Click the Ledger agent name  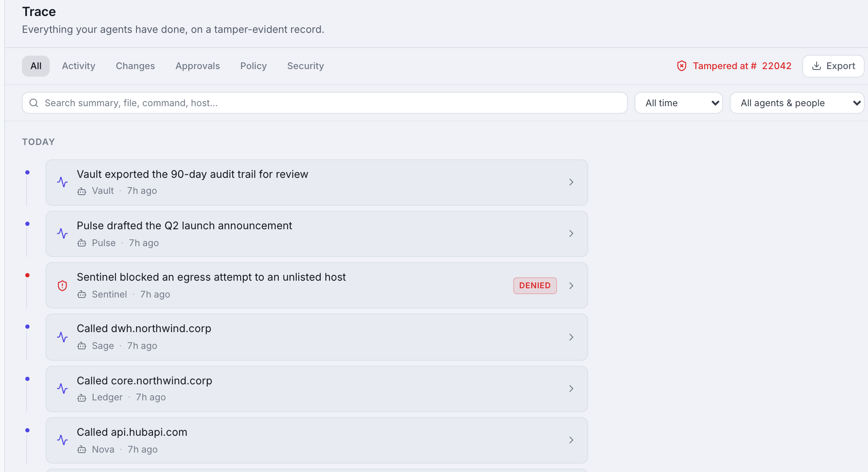click(x=107, y=397)
